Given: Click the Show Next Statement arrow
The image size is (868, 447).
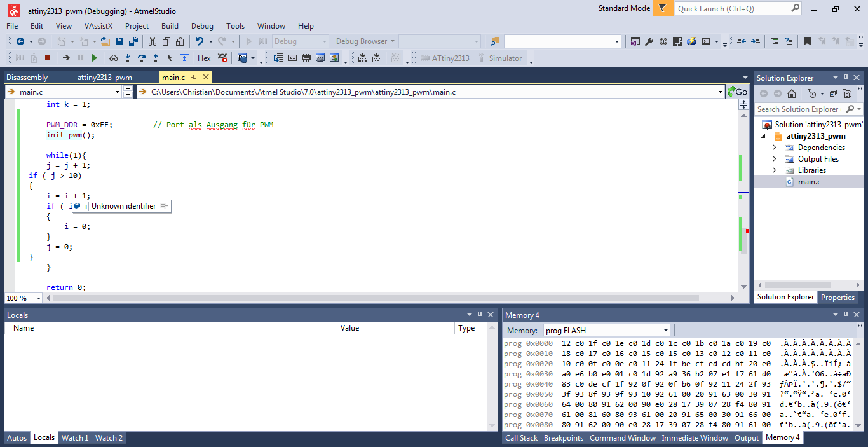Looking at the screenshot, I should (66, 58).
